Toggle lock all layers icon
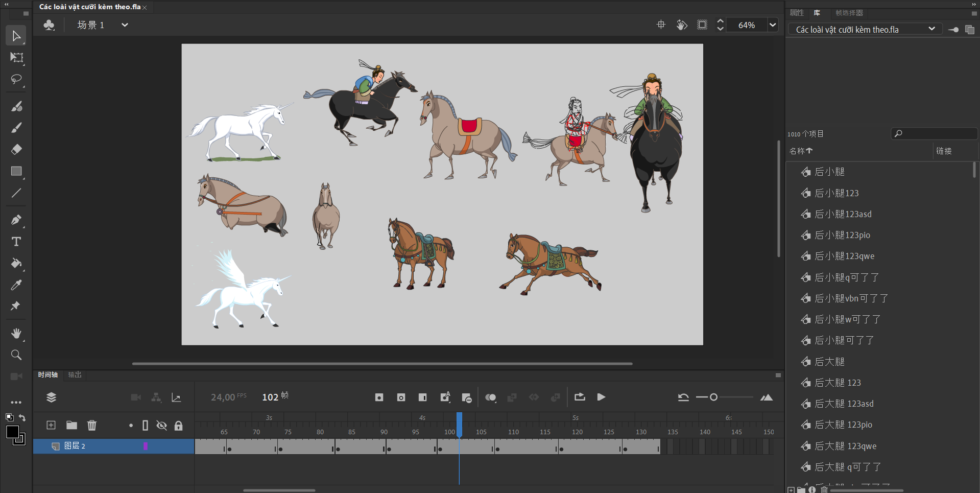 click(178, 426)
